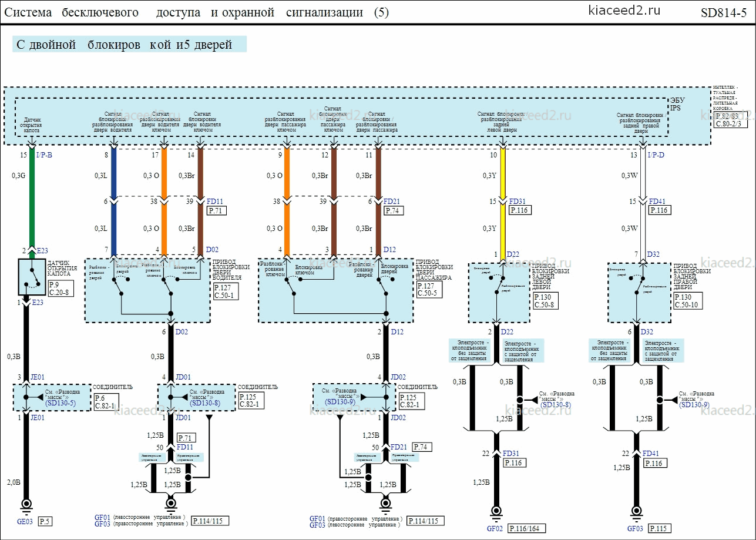This screenshot has height=540, width=756.
Task: Click the I/P-D connector label
Action: point(656,156)
